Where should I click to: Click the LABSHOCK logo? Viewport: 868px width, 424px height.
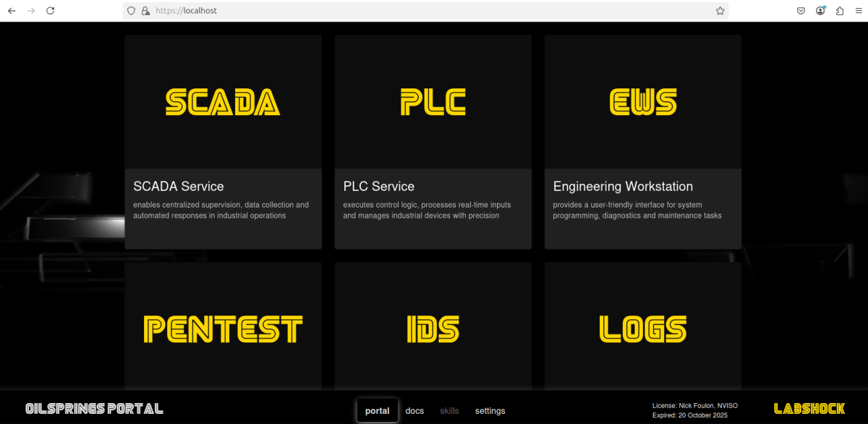(809, 409)
